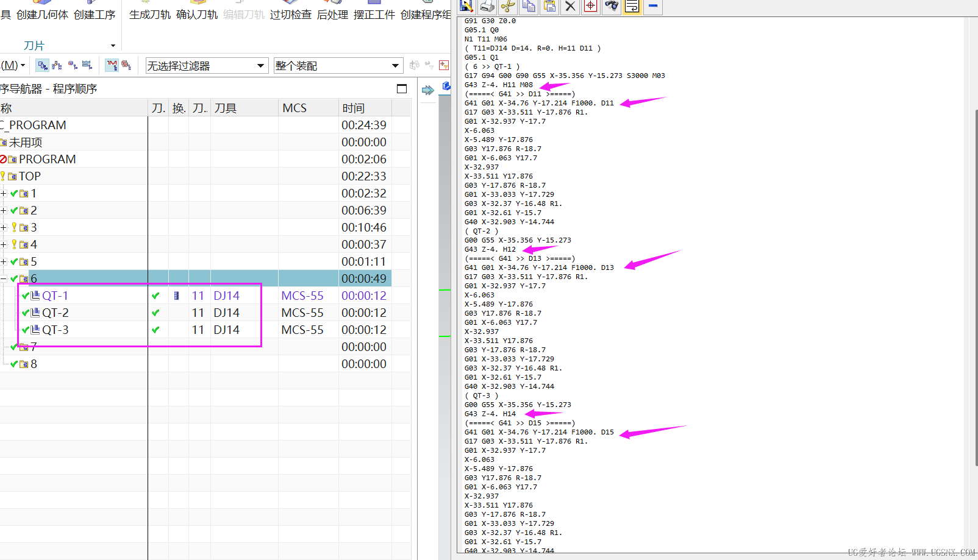This screenshot has width=978, height=560.
Task: Click the scissors cut icon
Action: pyautogui.click(x=507, y=6)
